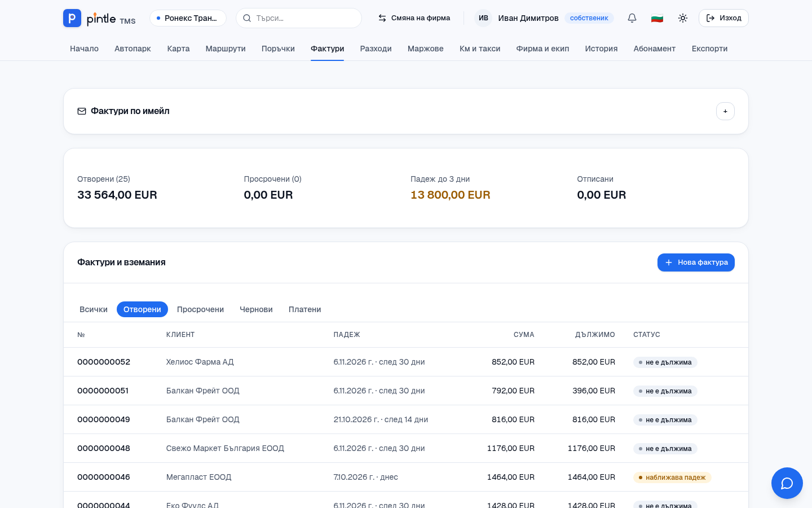Show Всички invoices filter
Screen dimensions: 812x508
(x=94, y=309)
